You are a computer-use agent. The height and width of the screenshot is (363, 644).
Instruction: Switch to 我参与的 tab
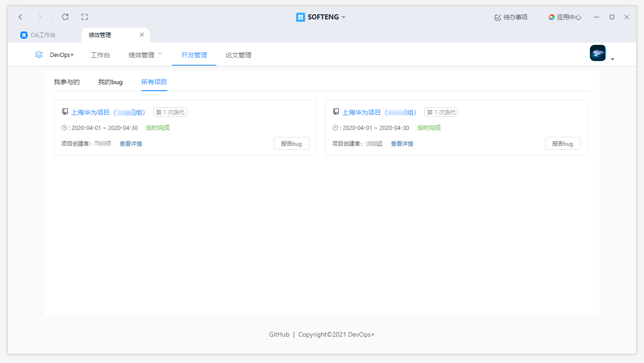click(x=67, y=82)
